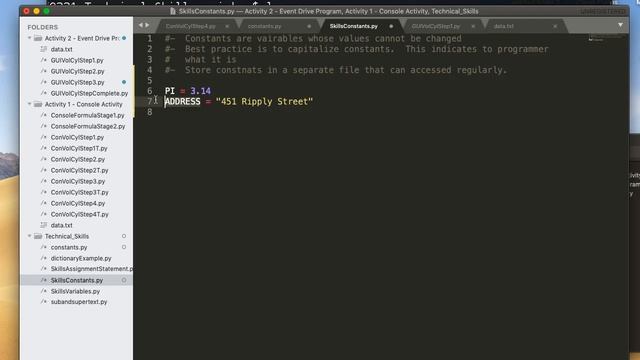Open ConVolCylStep3.py file
Screen dimensions: 640x360
pos(78,181)
